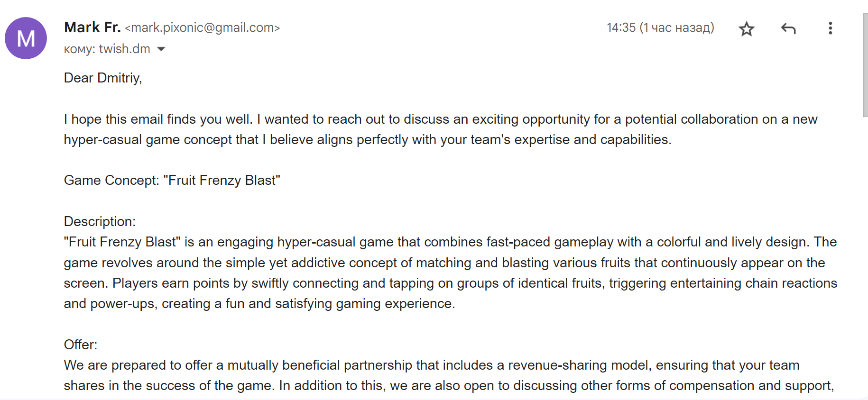Click the line starting 'We are prepared to offer'

(x=432, y=365)
